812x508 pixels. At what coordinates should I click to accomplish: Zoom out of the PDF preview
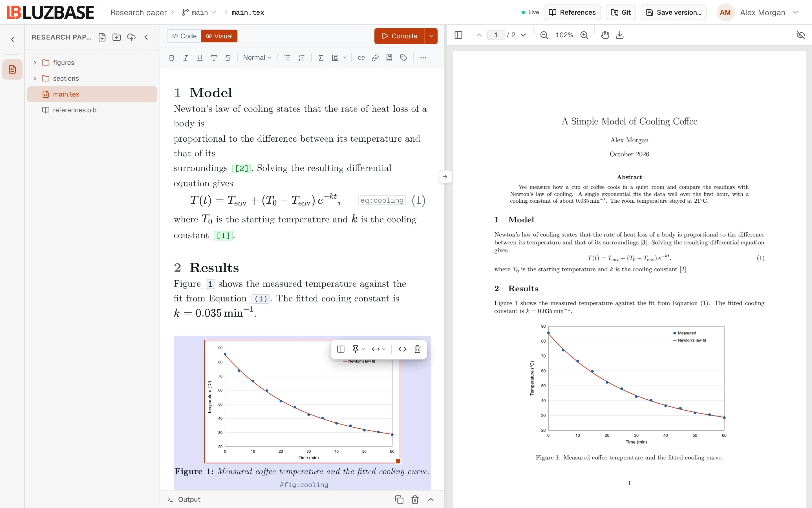(544, 35)
